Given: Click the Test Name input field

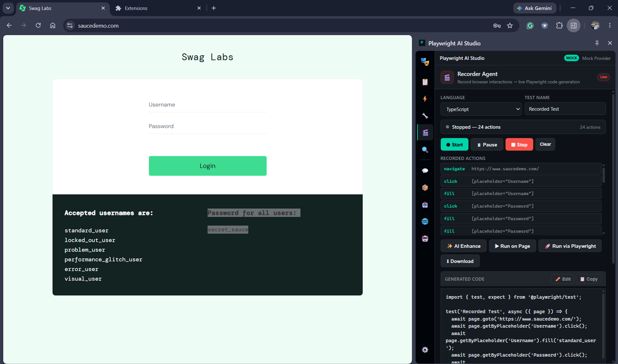Looking at the screenshot, I should (565, 109).
